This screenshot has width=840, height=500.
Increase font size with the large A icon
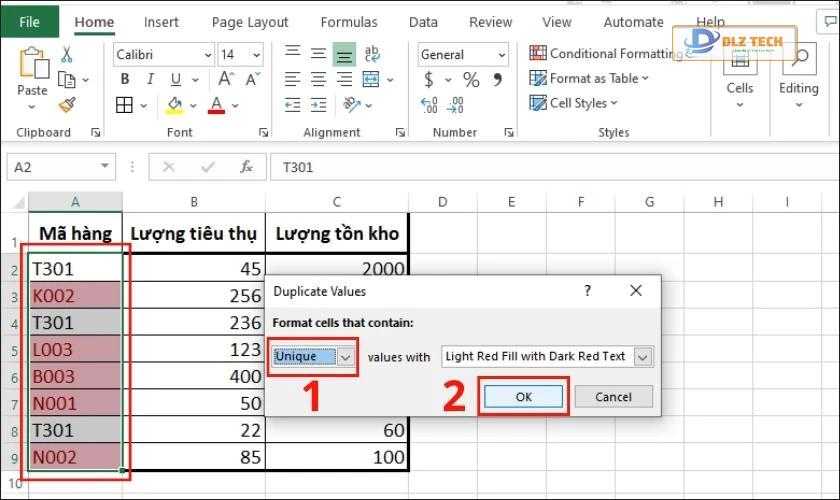[226, 79]
